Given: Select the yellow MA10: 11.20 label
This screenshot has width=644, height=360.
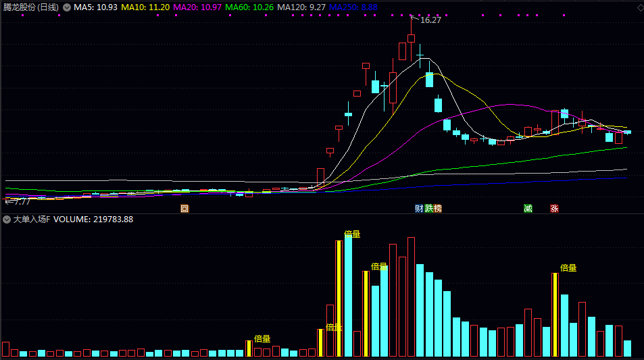Looking at the screenshot, I should tap(145, 7).
